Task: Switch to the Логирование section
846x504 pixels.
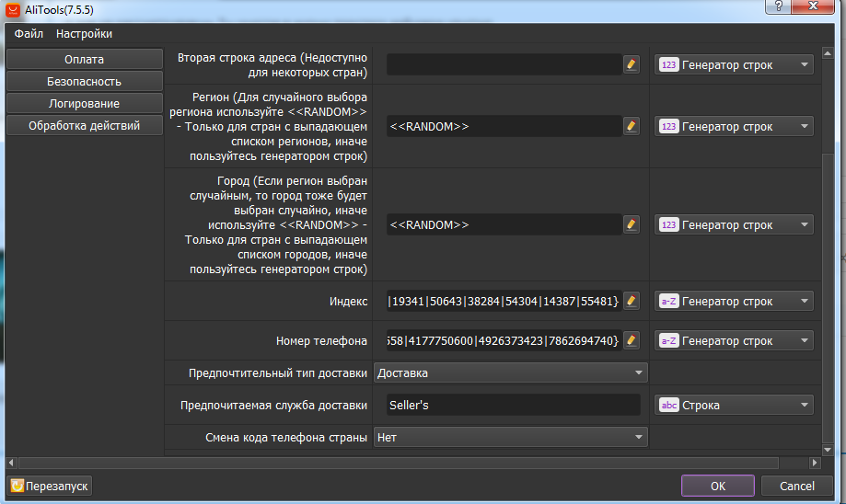Action: tap(84, 104)
